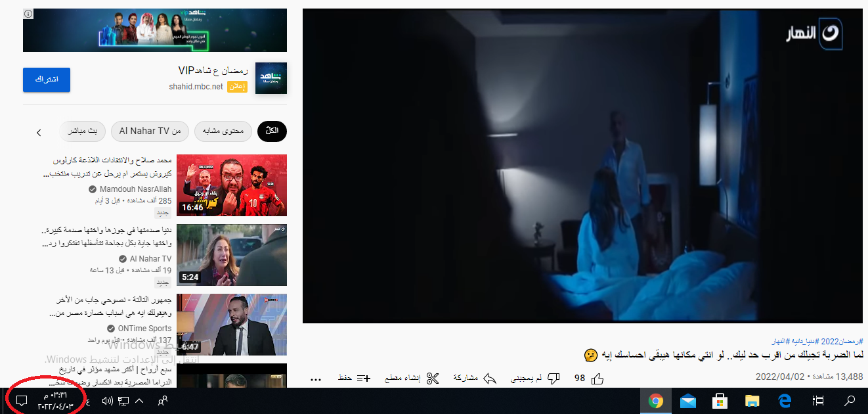Click the blue 'اشتراك' button
This screenshot has width=868, height=414.
point(47,80)
